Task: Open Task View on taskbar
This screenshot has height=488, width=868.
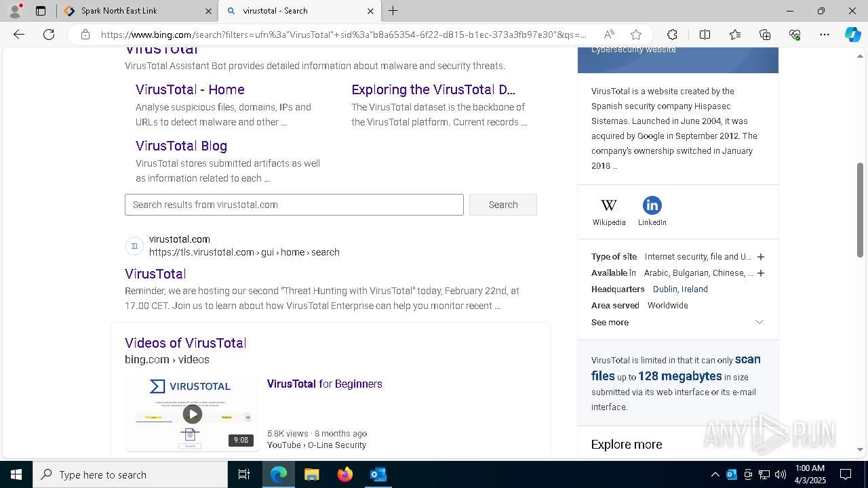Action: pyautogui.click(x=244, y=474)
